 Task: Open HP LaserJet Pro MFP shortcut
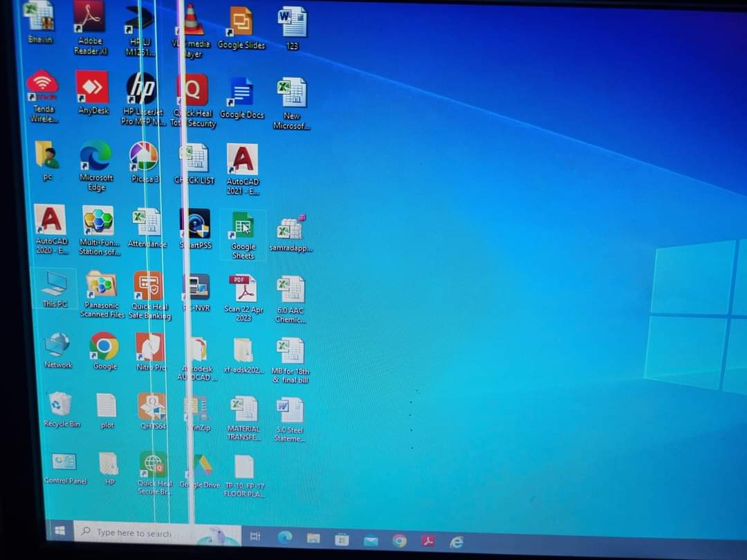[143, 99]
